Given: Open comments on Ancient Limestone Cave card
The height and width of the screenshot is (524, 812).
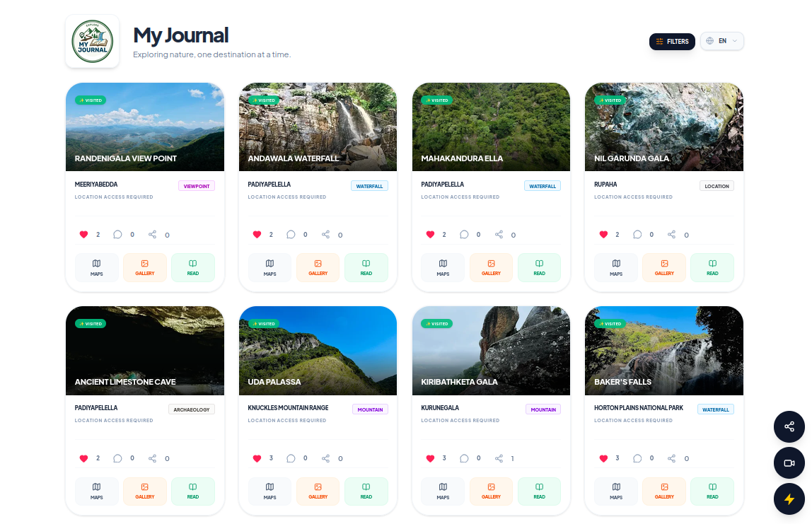Looking at the screenshot, I should (x=117, y=458).
